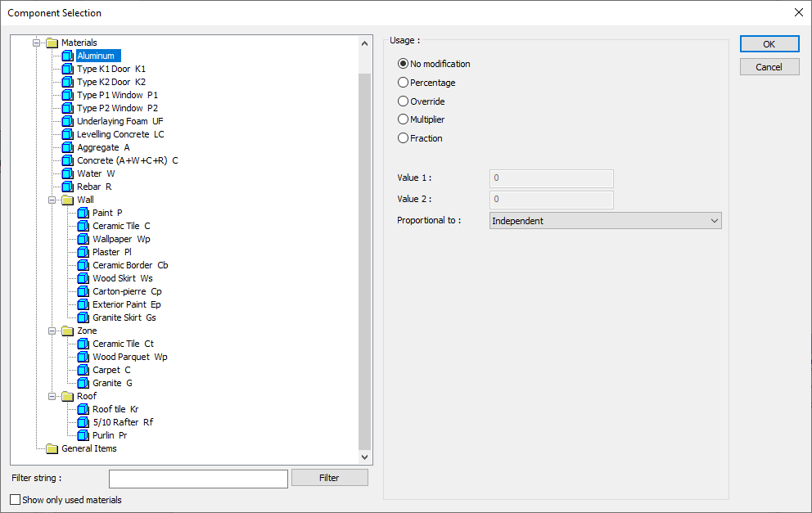Click the Granite Skirt cube icon
Image resolution: width=812 pixels, height=513 pixels.
83,317
